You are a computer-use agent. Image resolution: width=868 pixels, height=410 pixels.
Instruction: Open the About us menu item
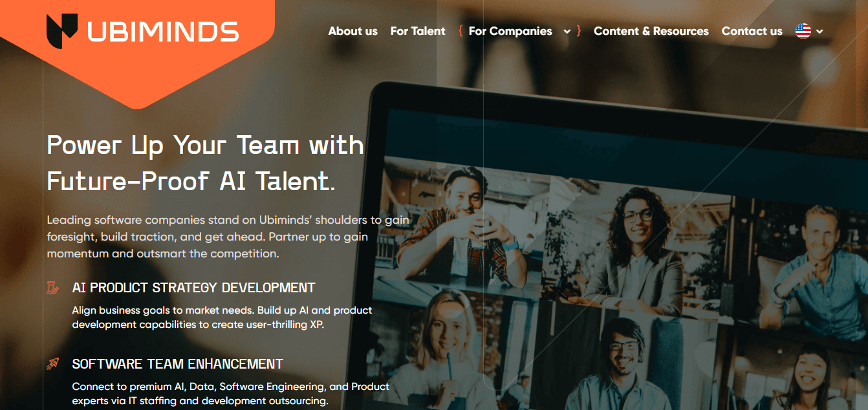(353, 31)
